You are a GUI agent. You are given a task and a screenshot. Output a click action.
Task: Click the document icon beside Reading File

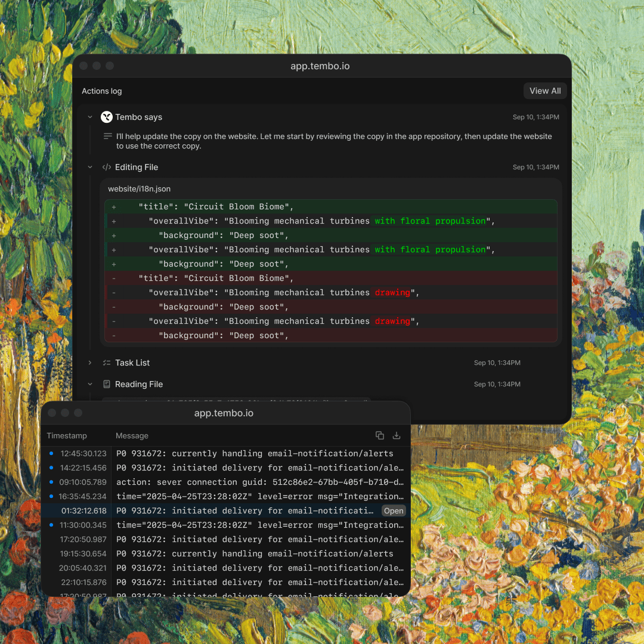pos(107,385)
